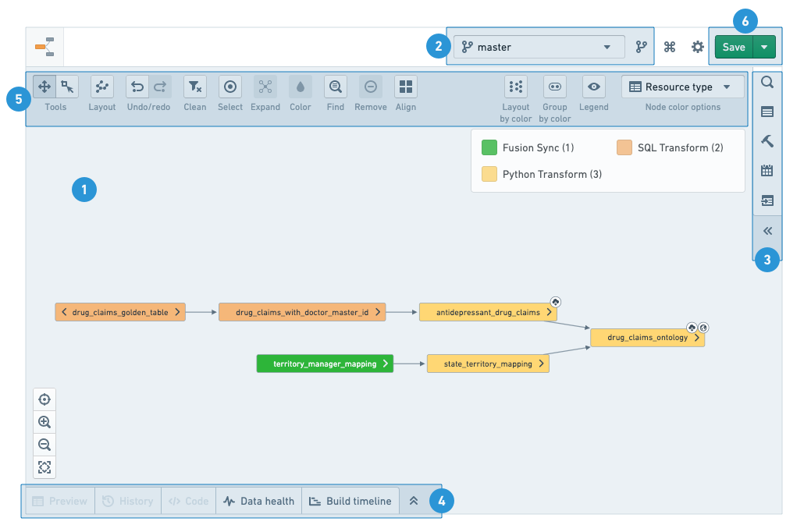The height and width of the screenshot is (532, 804).
Task: Open the Select tool
Action: 230,87
